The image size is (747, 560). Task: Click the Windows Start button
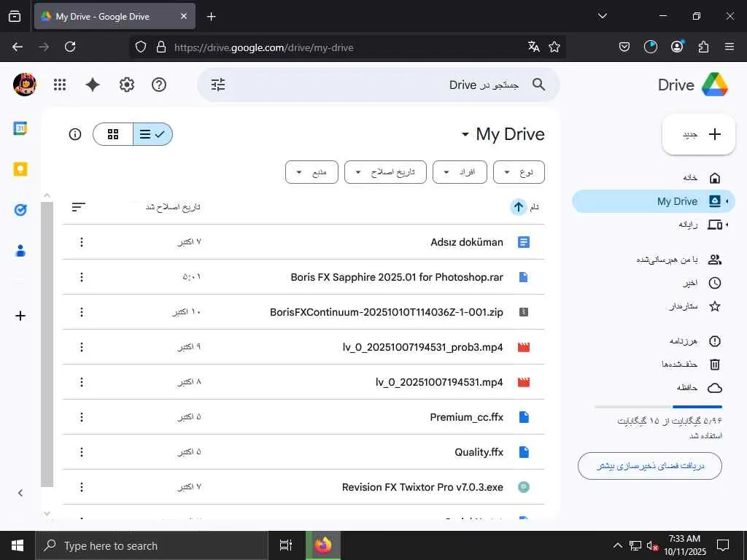18,545
